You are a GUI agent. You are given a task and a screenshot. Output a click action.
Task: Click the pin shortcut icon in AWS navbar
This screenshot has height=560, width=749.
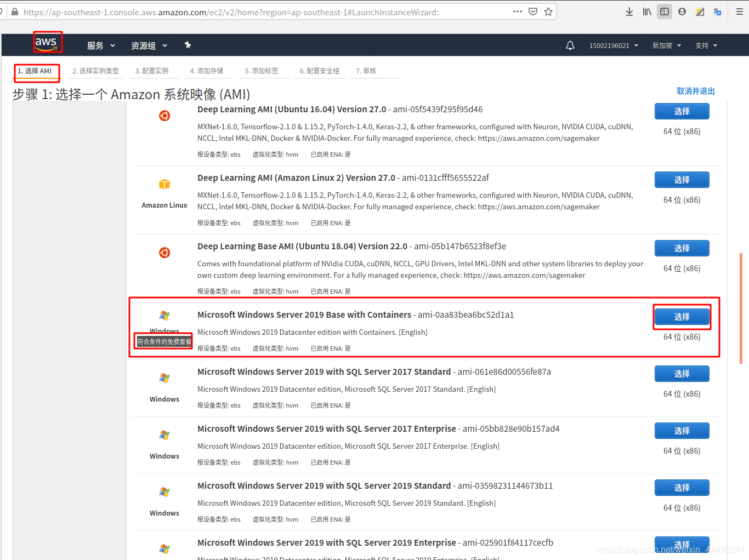click(188, 45)
